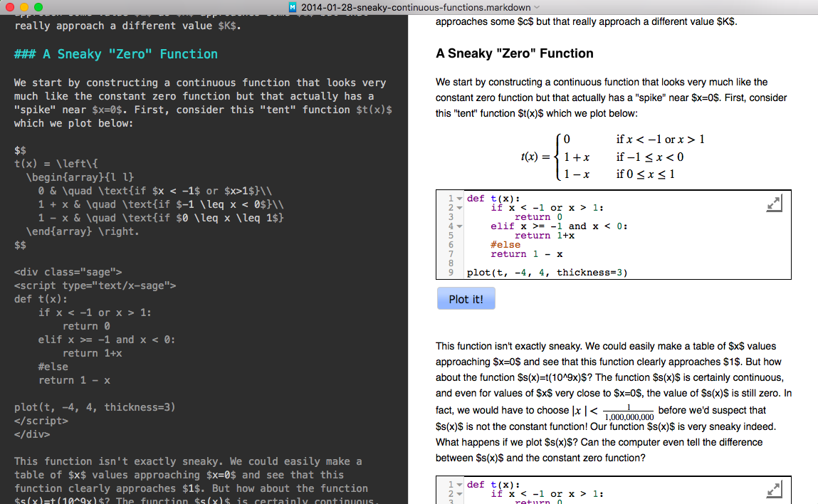818x504 pixels.
Task: Click '</script>' line in the editor
Action: point(41,421)
